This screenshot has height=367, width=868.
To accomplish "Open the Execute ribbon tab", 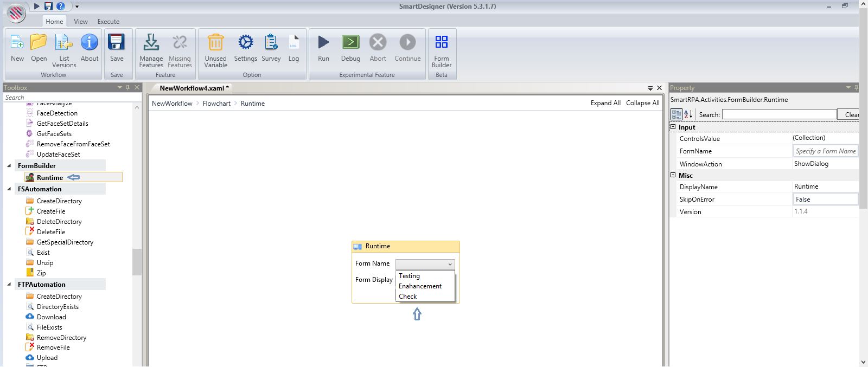I will [x=108, y=22].
